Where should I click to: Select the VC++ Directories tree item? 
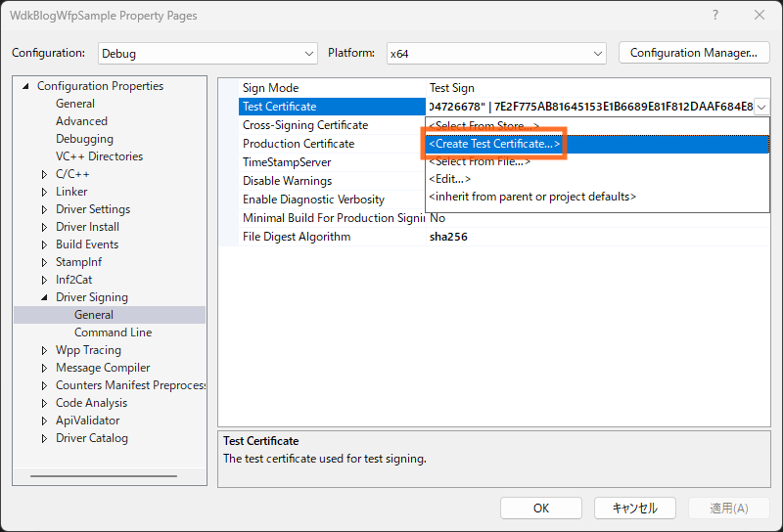(x=99, y=156)
